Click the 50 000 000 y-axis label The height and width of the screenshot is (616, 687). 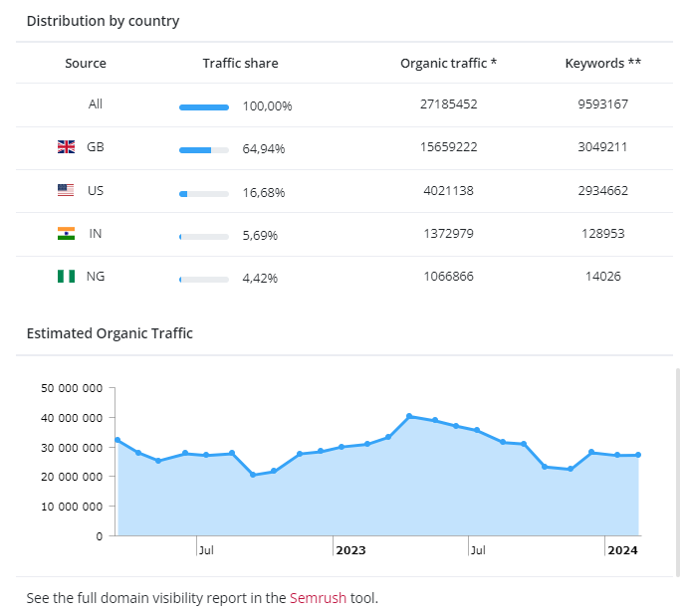(72, 388)
